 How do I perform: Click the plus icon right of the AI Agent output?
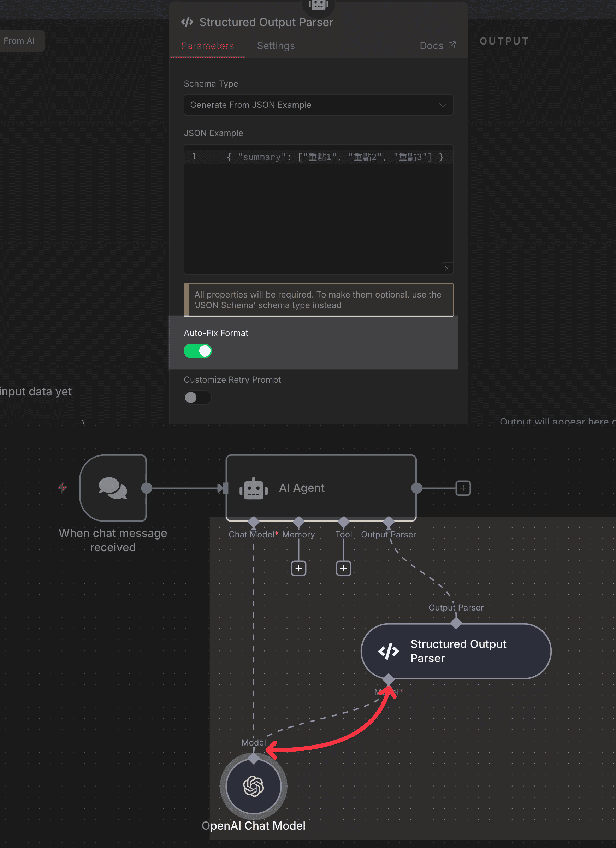463,488
